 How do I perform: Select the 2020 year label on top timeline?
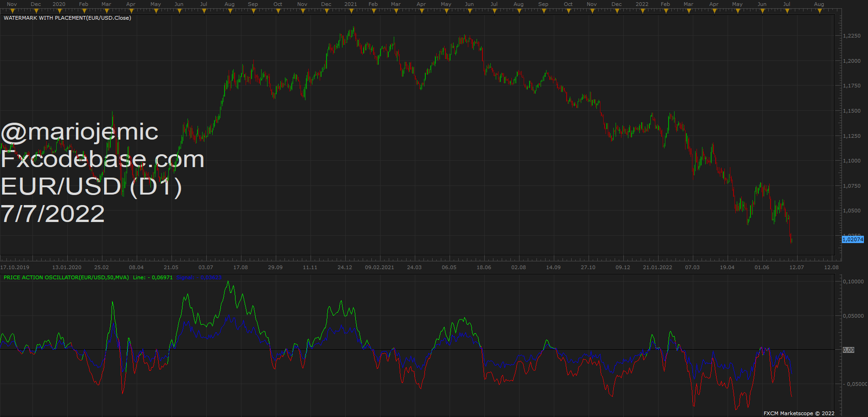[x=59, y=4]
